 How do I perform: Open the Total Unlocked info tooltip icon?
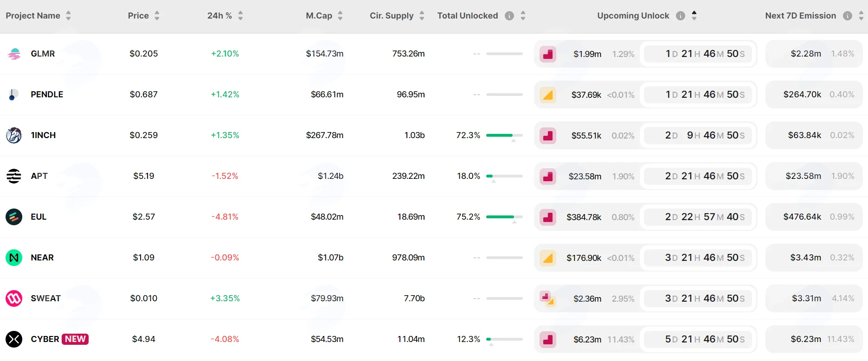(x=509, y=16)
